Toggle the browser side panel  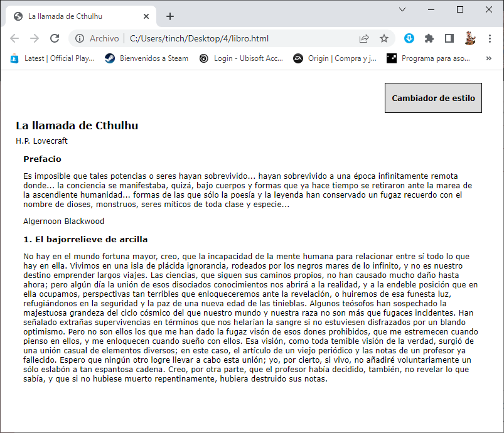449,38
